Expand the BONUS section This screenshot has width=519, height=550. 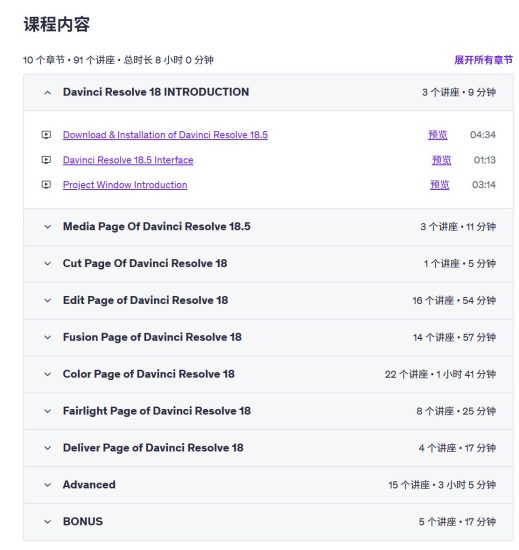tap(268, 522)
